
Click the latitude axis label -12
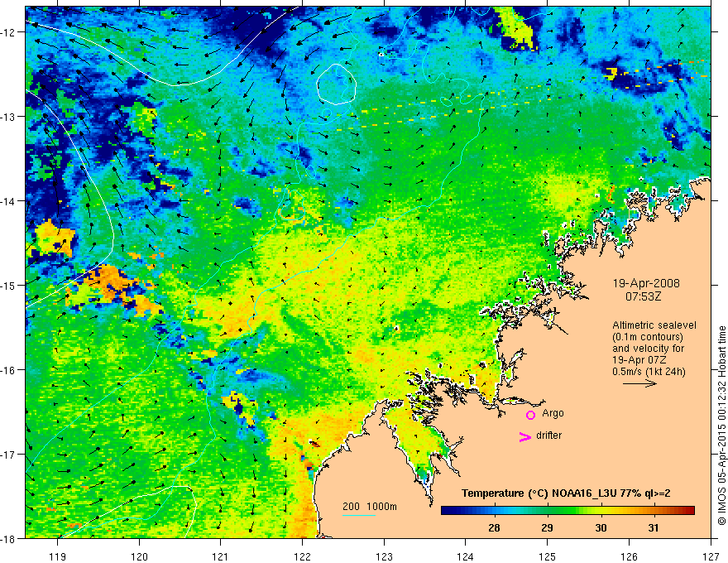tap(9, 32)
